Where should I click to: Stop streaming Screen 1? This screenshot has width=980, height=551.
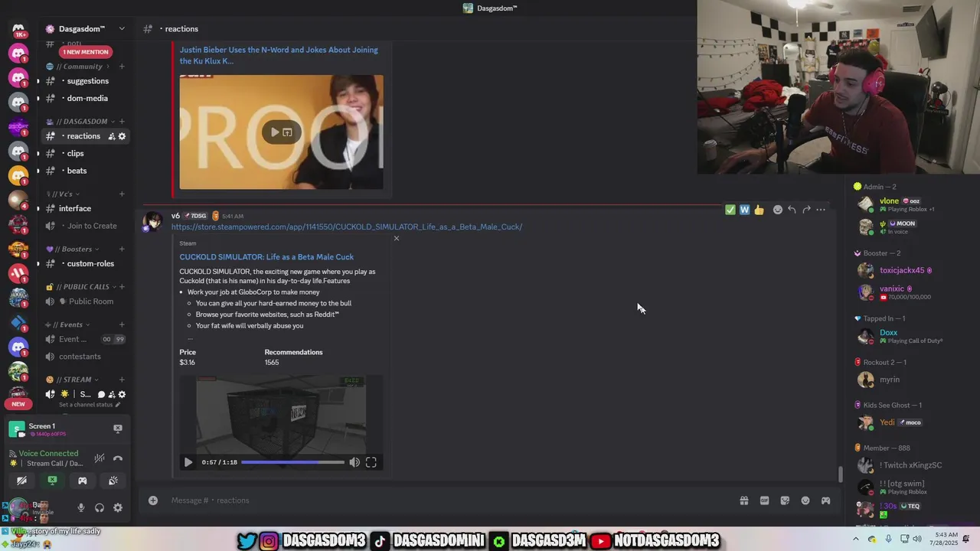[117, 429]
